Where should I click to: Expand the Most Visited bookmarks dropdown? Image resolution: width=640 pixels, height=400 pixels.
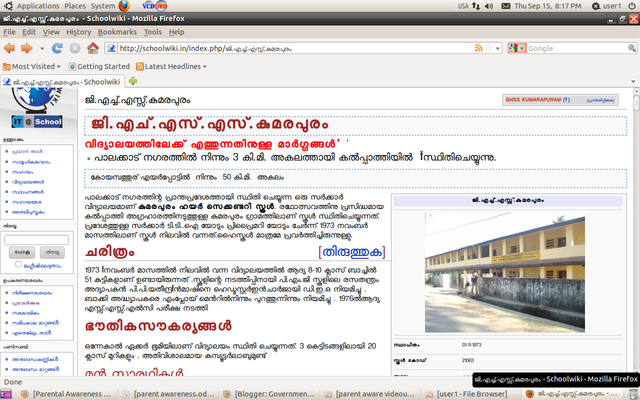59,67
